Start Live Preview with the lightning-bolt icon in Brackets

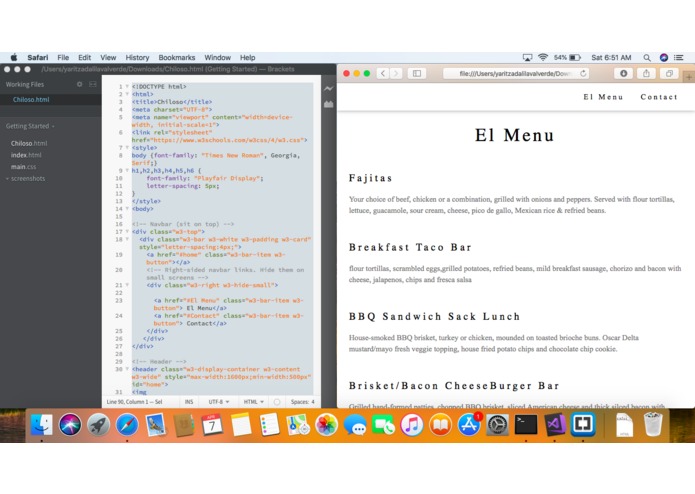[x=328, y=89]
